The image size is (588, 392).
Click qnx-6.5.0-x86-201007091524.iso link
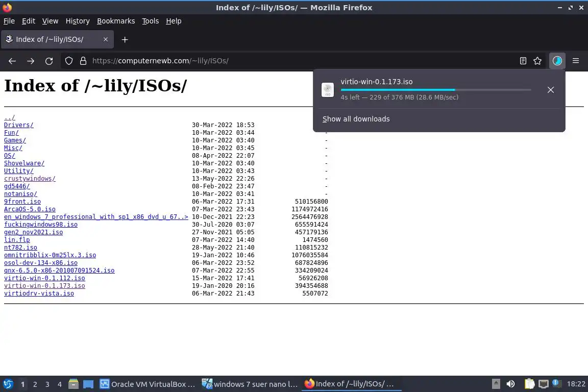59,271
